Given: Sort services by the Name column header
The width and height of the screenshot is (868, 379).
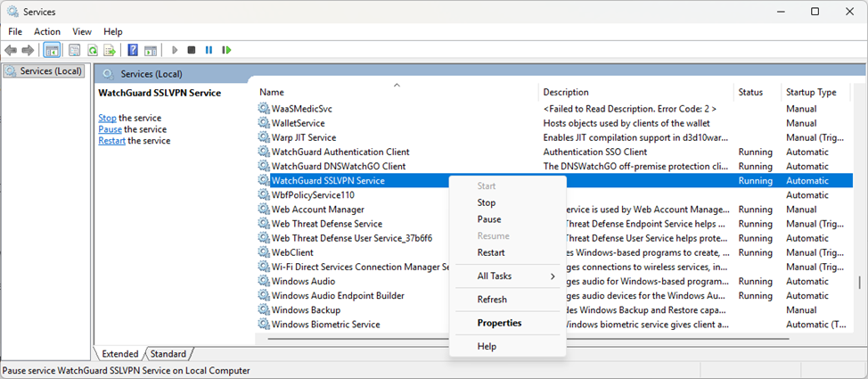Looking at the screenshot, I should [272, 92].
